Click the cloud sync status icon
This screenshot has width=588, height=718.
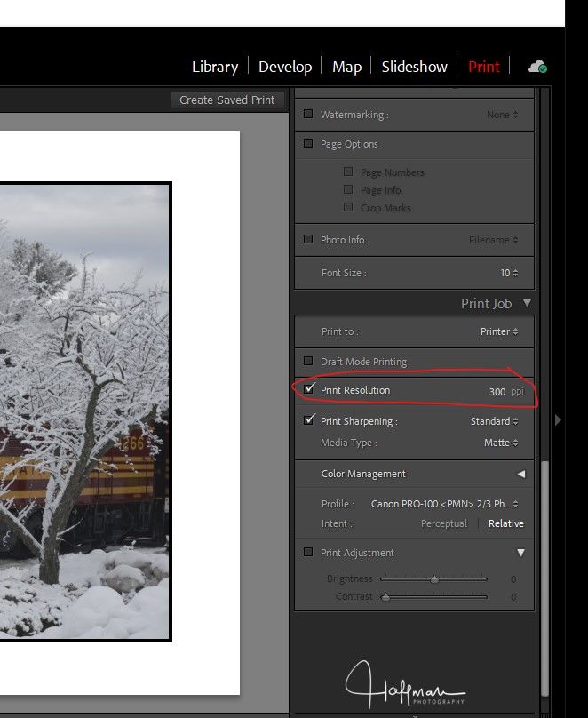tap(536, 67)
